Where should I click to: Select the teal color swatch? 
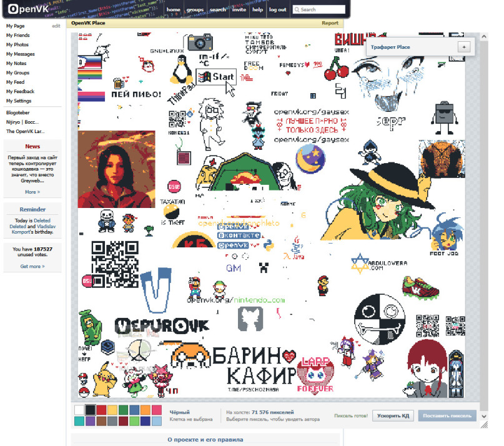(79, 421)
